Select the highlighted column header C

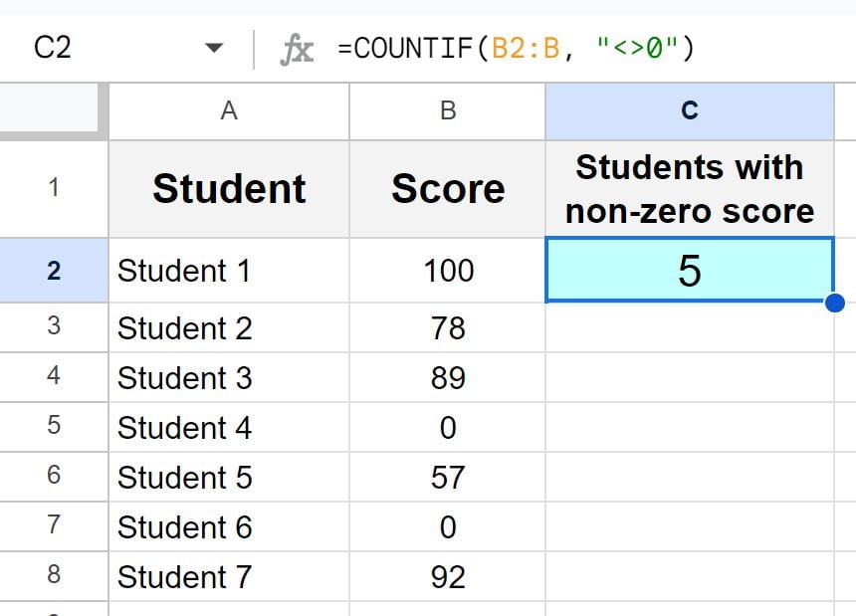[x=689, y=111]
